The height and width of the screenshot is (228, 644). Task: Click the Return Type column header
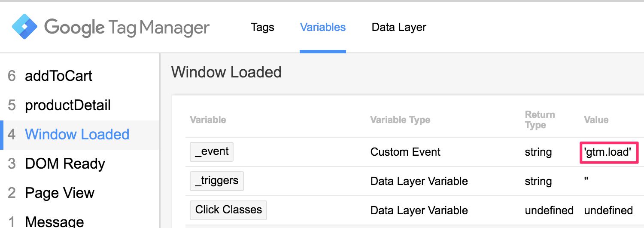(540, 120)
